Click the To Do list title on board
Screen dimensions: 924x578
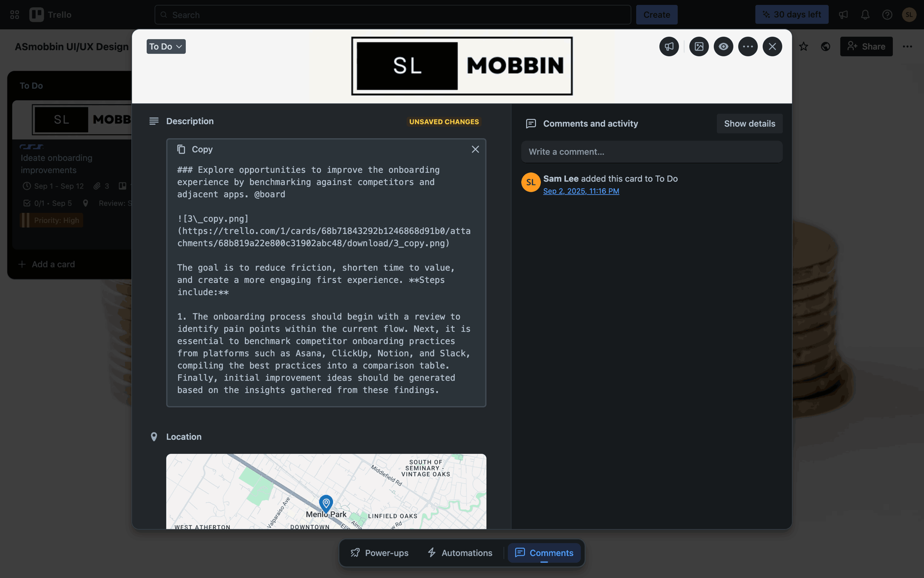(31, 86)
